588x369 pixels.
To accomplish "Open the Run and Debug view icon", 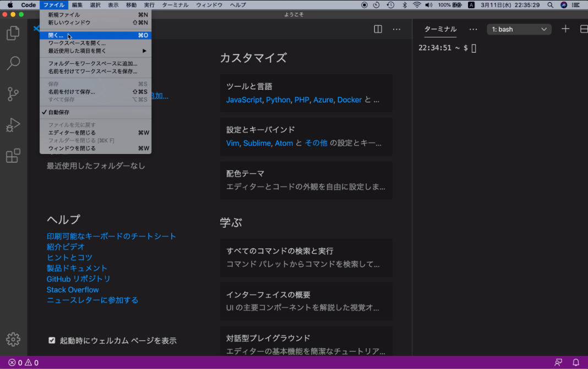I will click(x=13, y=125).
